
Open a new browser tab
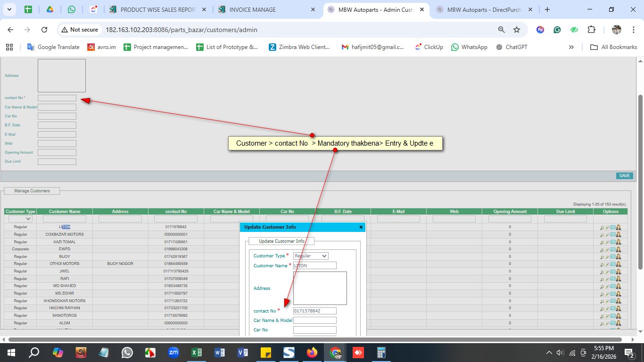tap(547, 9)
